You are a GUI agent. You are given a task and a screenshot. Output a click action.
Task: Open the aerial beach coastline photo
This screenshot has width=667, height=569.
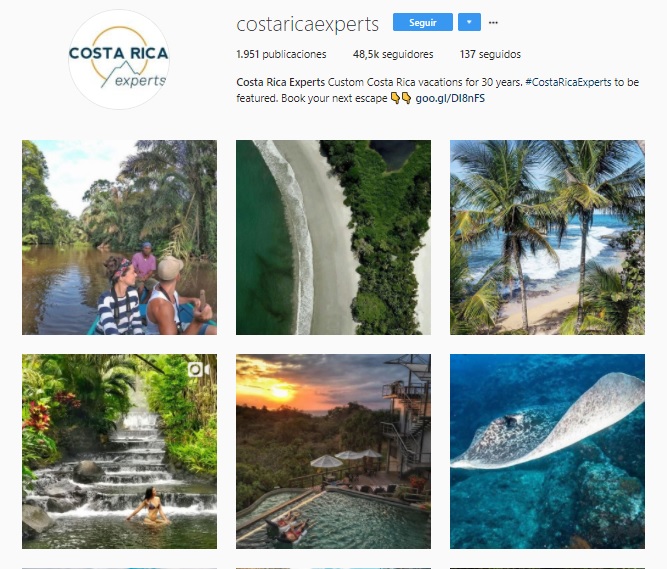(334, 237)
